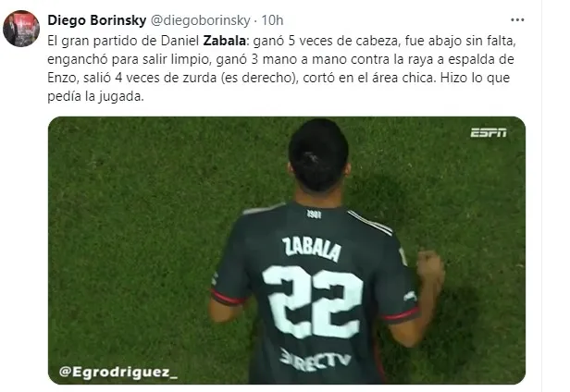Open the tweet's three-dot more options menu
The height and width of the screenshot is (392, 570).
point(517,20)
